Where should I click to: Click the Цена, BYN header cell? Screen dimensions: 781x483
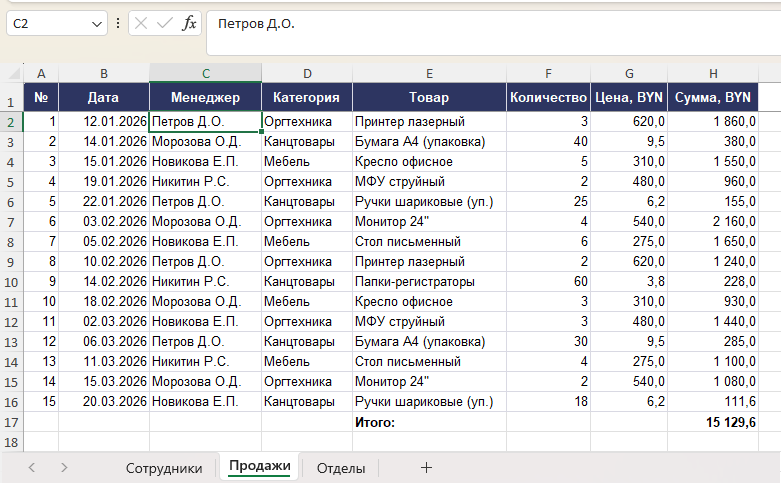click(629, 97)
